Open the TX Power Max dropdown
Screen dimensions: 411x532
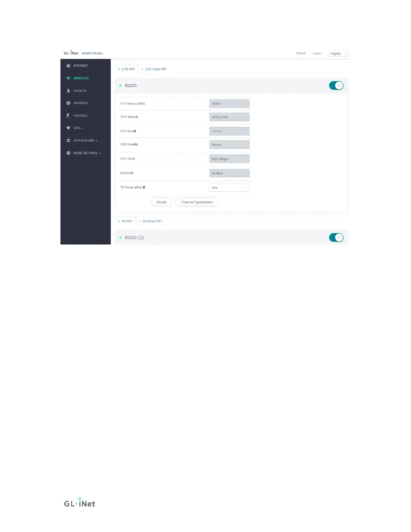pos(229,188)
